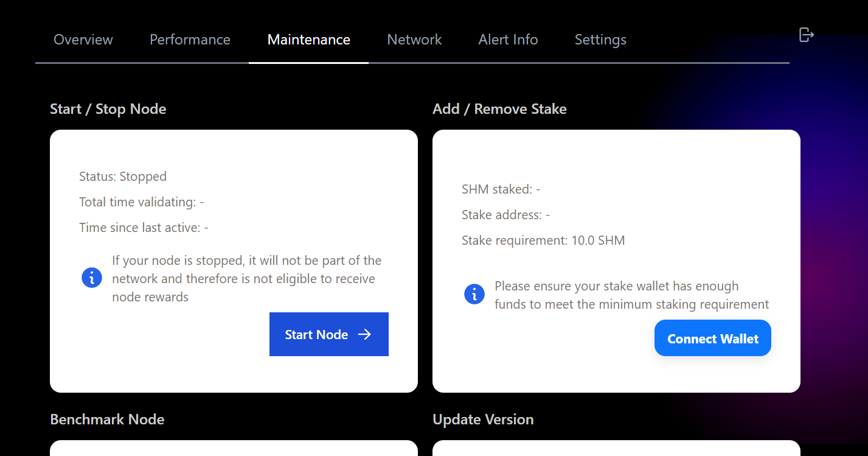Image resolution: width=868 pixels, height=456 pixels.
Task: Click the "SHM staked: -" line
Action: 501,189
